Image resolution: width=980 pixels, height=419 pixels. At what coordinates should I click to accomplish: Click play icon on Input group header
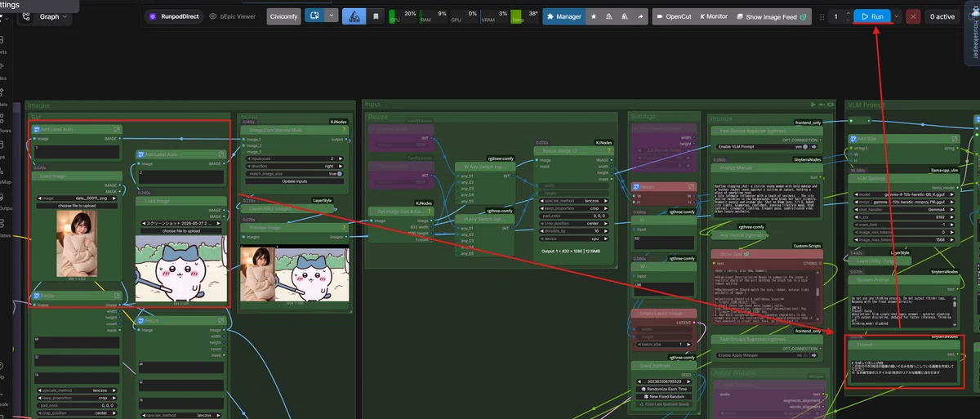click(813, 105)
